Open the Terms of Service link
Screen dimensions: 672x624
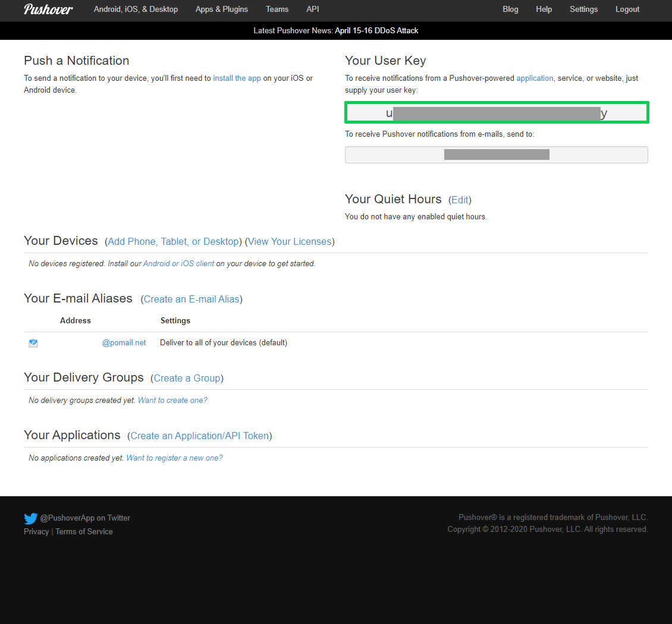(84, 531)
